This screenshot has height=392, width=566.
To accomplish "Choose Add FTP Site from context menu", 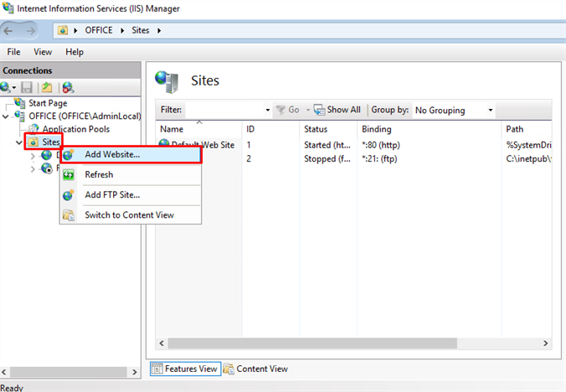I will tap(131, 195).
